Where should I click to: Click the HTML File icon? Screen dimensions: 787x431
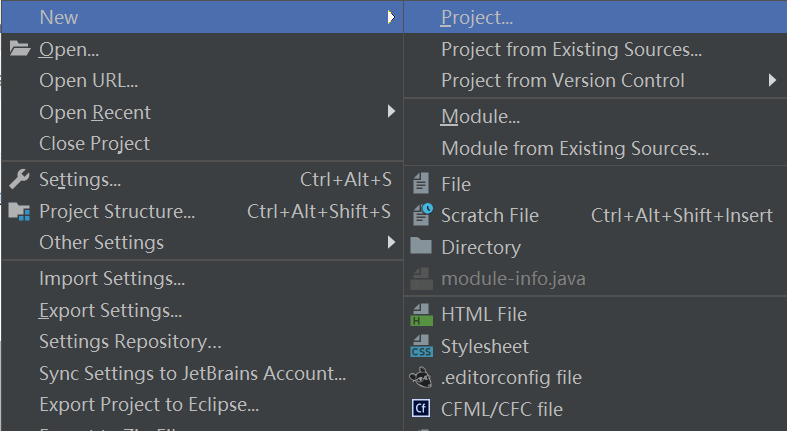click(x=422, y=315)
